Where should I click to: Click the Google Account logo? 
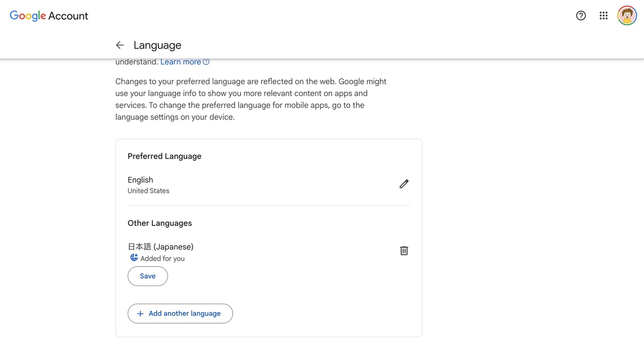49,16
